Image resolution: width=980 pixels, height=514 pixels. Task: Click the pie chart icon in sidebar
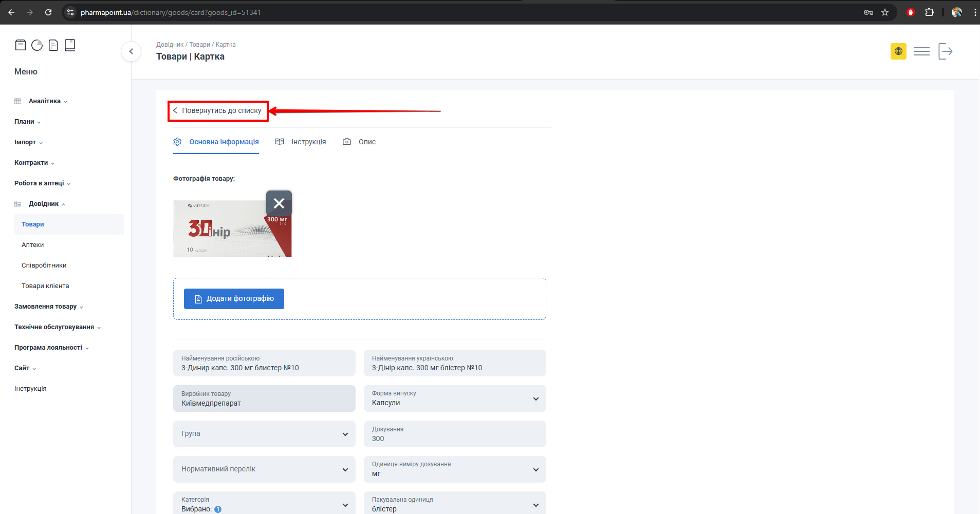[x=37, y=45]
